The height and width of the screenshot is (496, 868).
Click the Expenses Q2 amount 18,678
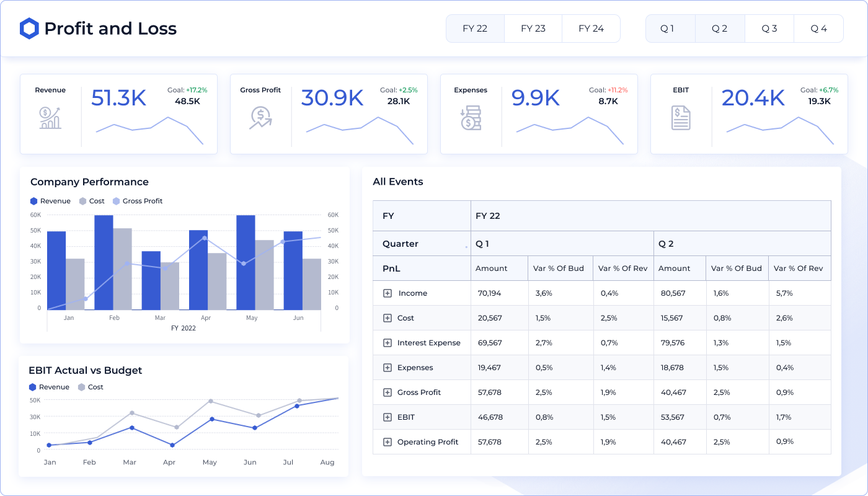pos(672,368)
